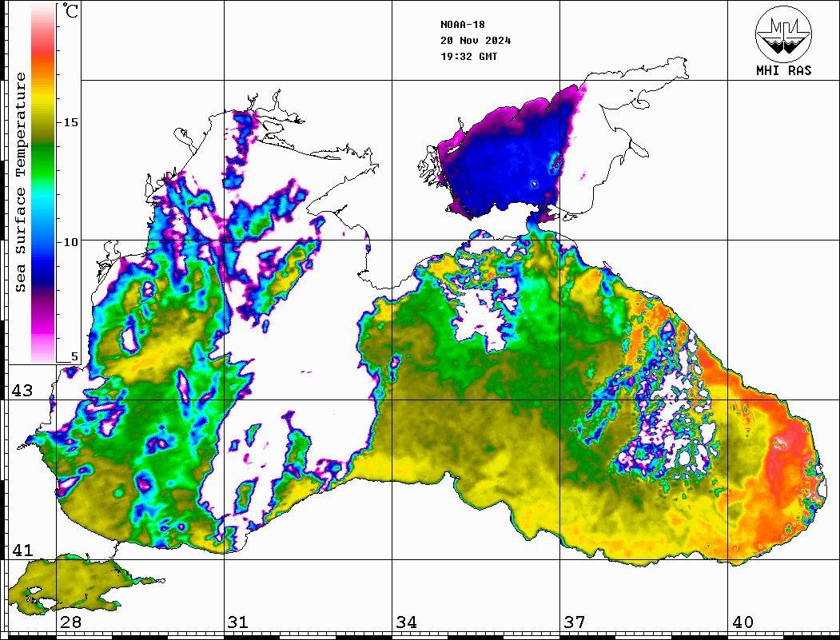The height and width of the screenshot is (640, 840).
Task: Click the '°C' unit label
Action: click(70, 10)
